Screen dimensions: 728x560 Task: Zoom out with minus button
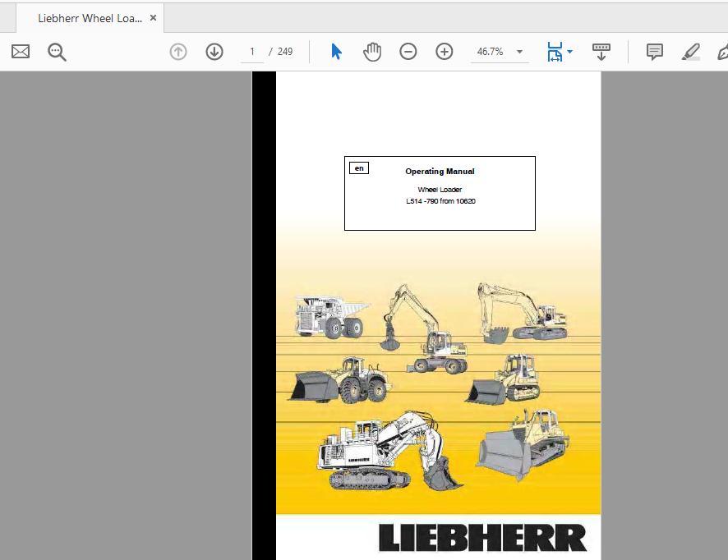(x=408, y=52)
